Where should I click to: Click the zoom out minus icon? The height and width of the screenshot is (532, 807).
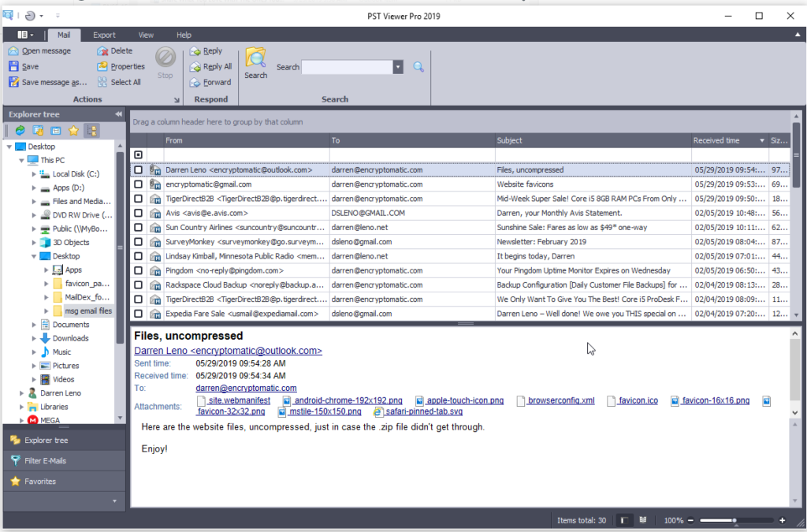point(690,520)
